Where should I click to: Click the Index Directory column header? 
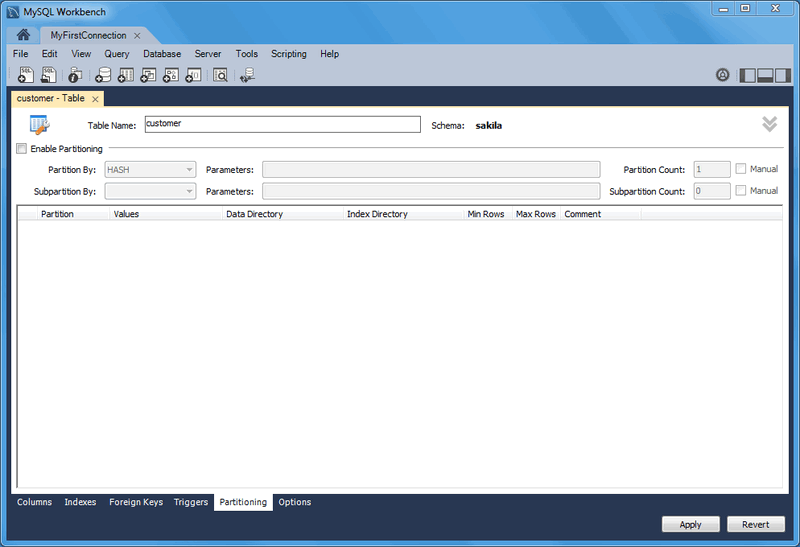[x=403, y=214]
